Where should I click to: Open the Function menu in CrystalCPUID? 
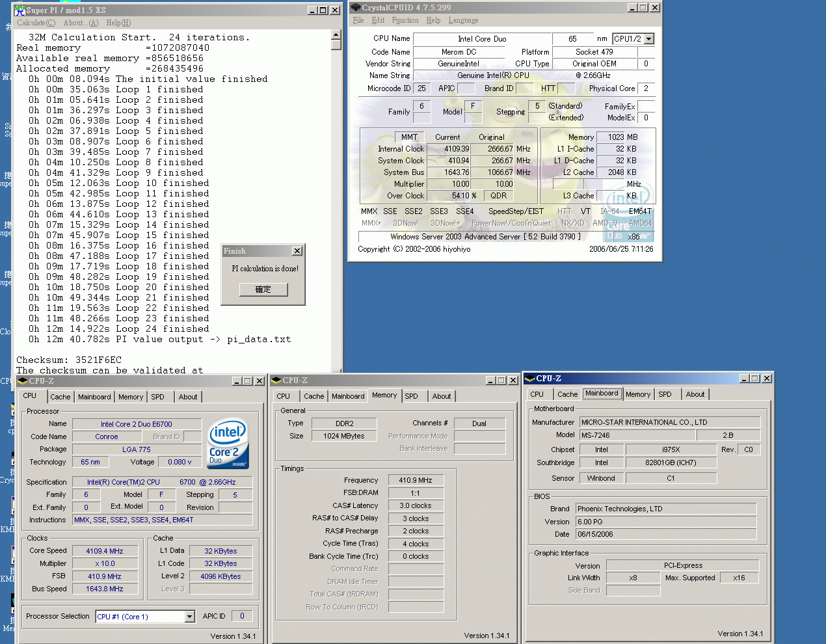click(x=405, y=20)
